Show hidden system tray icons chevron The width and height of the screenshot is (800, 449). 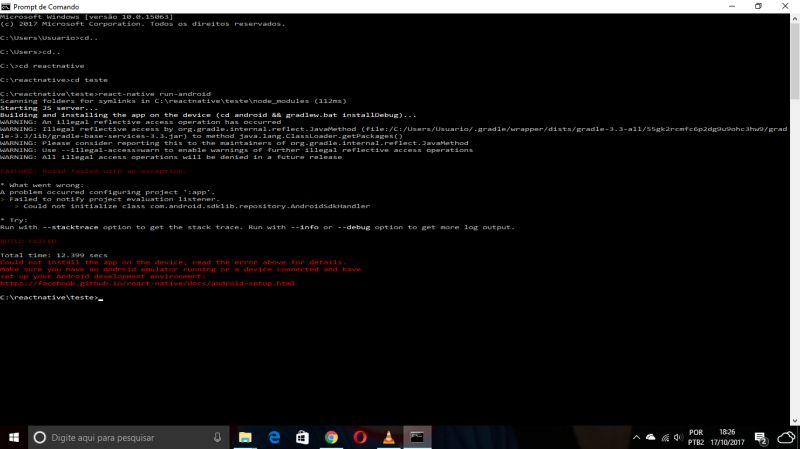pyautogui.click(x=636, y=437)
